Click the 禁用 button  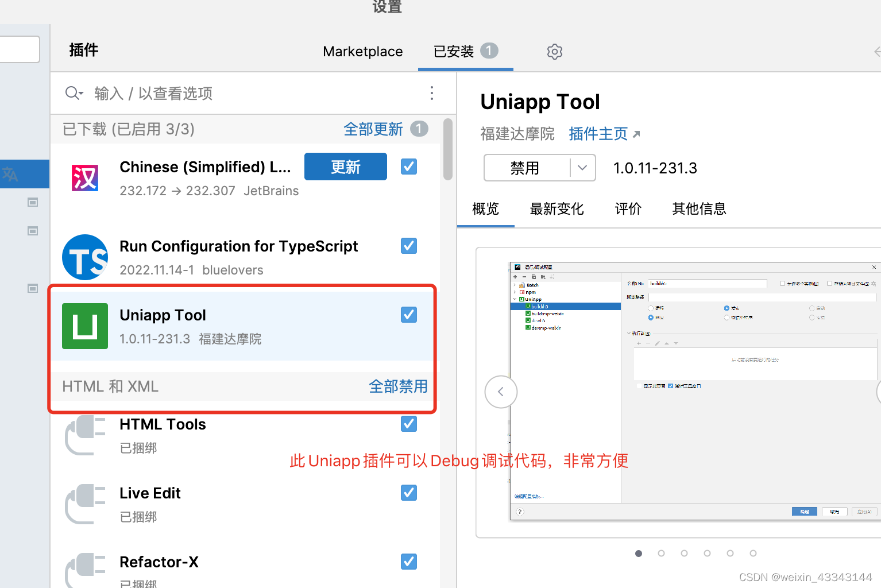[x=525, y=168]
